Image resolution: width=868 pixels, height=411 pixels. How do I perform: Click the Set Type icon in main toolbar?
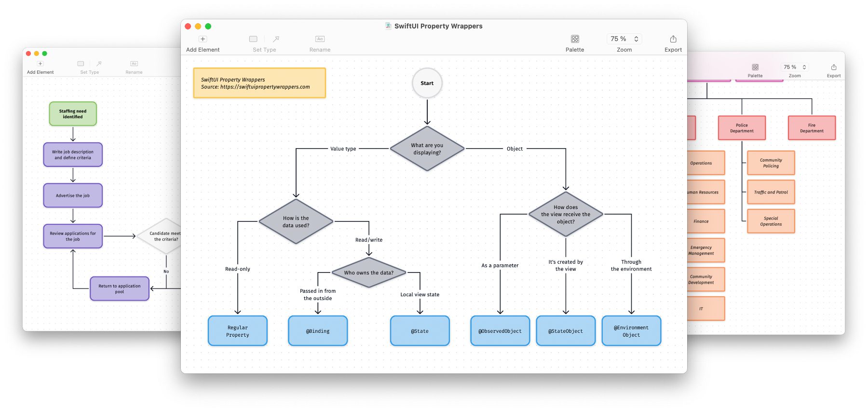pyautogui.click(x=253, y=39)
